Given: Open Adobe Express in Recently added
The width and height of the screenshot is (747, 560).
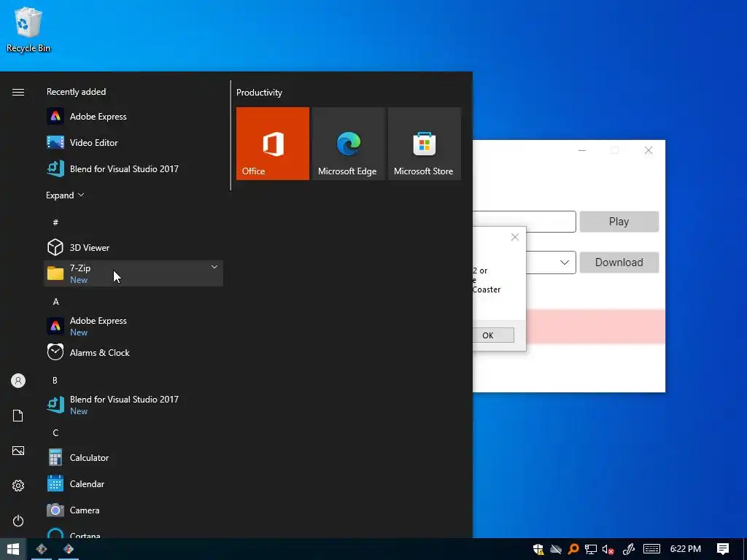Looking at the screenshot, I should pos(133,116).
